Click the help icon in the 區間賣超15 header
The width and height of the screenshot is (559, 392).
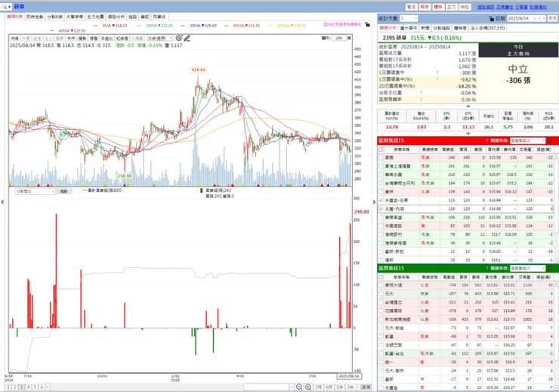pos(486,268)
